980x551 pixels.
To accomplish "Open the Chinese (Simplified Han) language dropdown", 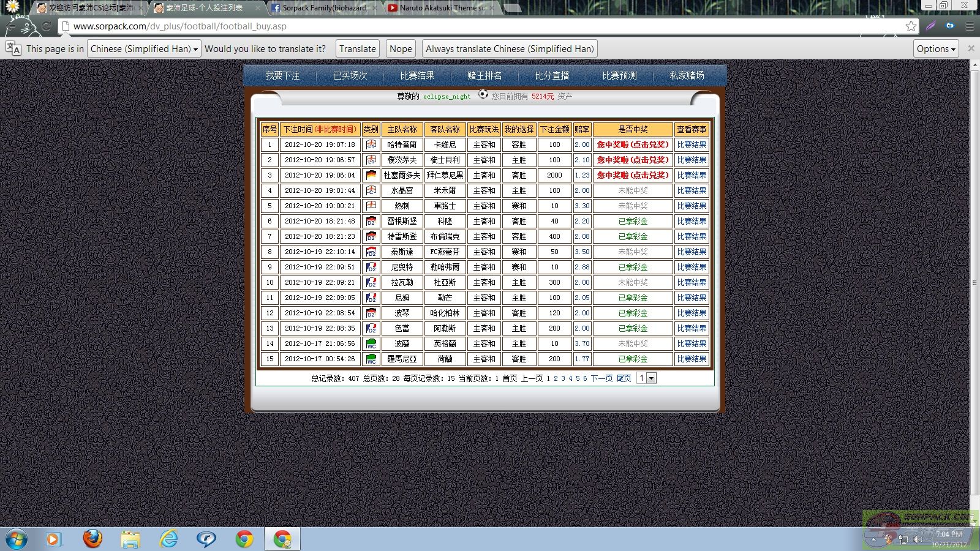I will click(144, 49).
